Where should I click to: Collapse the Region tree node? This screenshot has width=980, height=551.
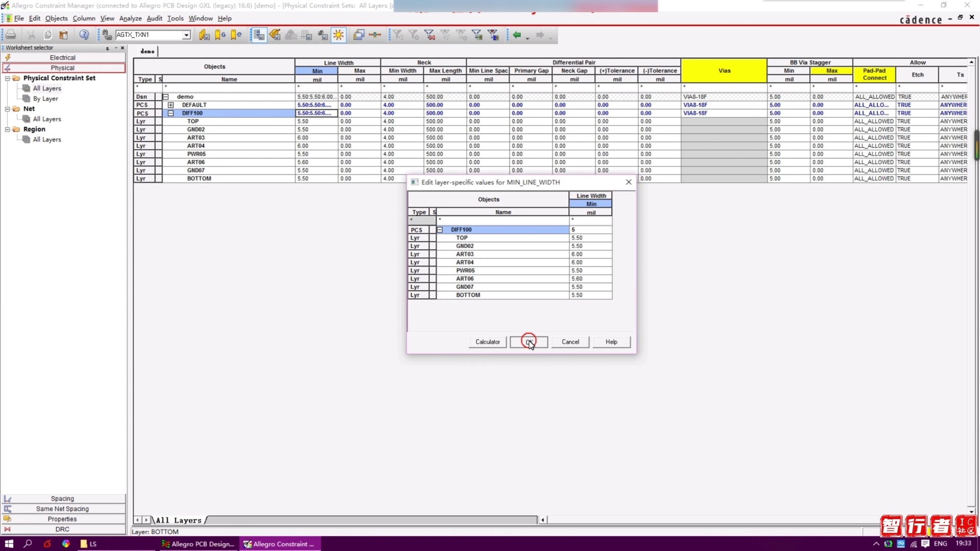tap(8, 129)
